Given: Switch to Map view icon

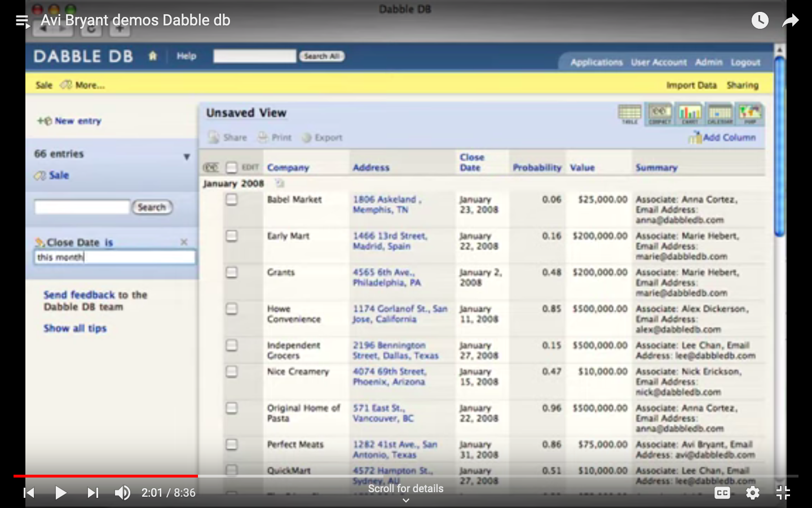Looking at the screenshot, I should [x=749, y=114].
